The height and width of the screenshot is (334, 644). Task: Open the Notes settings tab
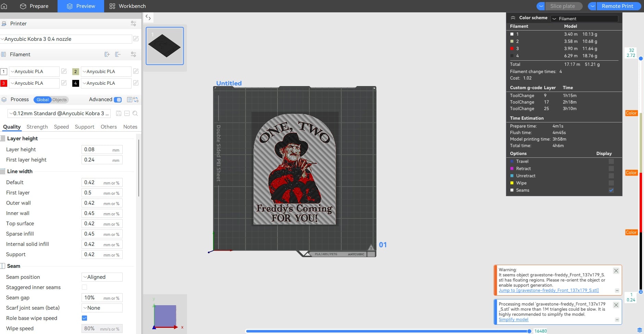pyautogui.click(x=130, y=127)
